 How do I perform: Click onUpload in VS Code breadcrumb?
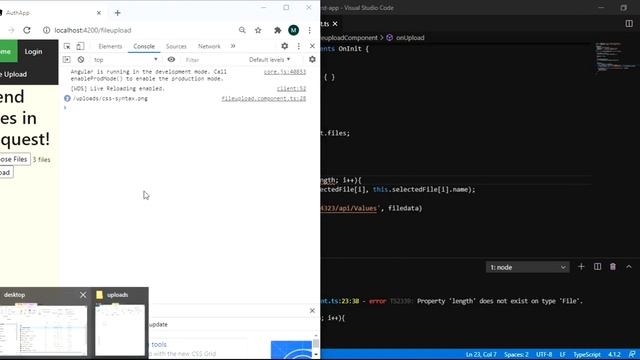click(x=410, y=38)
